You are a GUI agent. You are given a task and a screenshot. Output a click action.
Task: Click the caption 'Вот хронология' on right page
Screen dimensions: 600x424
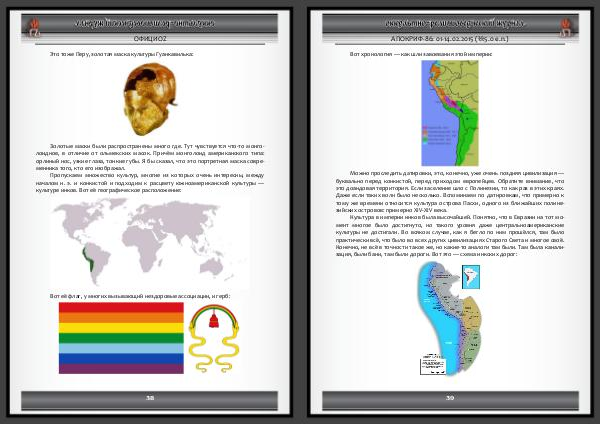click(421, 54)
